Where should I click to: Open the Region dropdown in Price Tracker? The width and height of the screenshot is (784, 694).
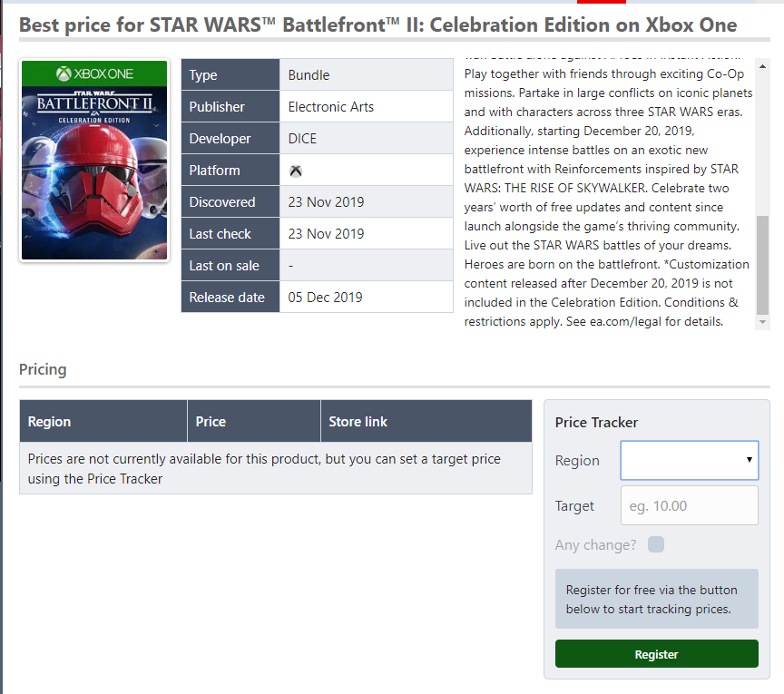click(x=689, y=460)
